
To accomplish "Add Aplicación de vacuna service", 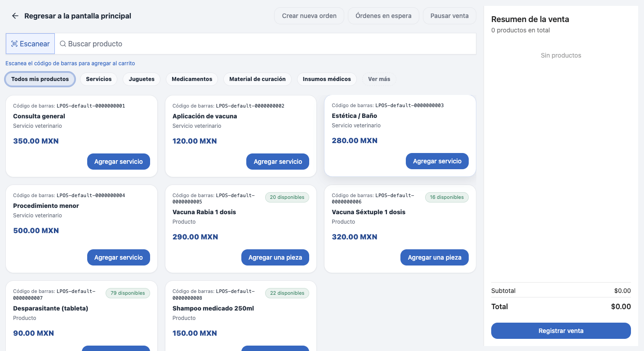I will pos(278,162).
